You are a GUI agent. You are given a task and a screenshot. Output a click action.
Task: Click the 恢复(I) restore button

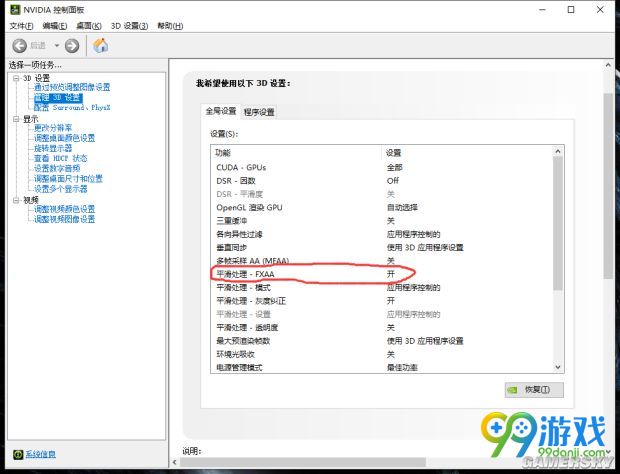tap(534, 390)
